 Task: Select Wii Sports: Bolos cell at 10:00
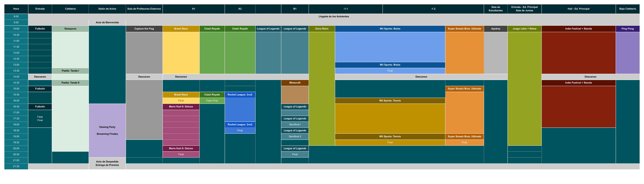(x=390, y=29)
